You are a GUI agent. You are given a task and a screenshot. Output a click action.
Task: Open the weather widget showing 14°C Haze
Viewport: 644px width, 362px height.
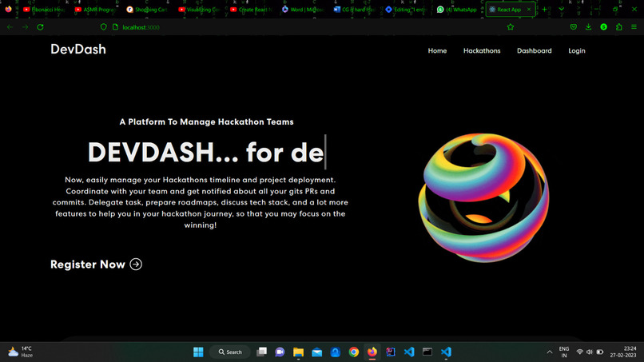point(21,352)
